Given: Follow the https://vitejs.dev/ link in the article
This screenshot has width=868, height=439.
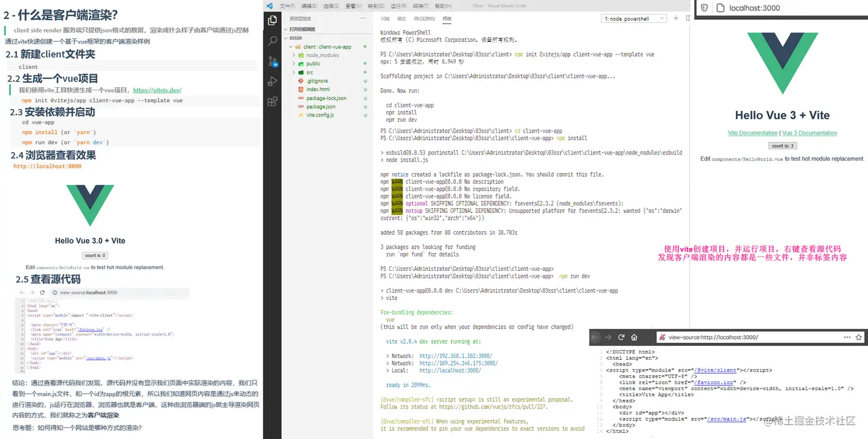Looking at the screenshot, I should click(x=157, y=90).
